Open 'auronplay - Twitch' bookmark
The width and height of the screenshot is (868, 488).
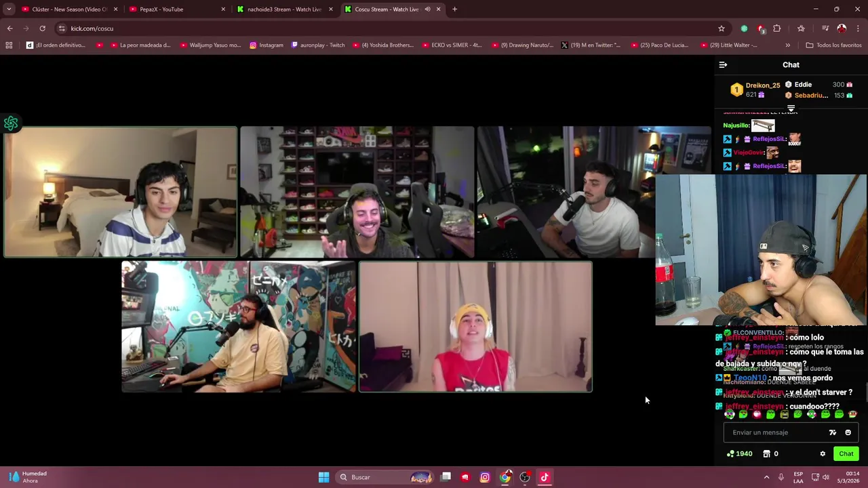(x=318, y=45)
